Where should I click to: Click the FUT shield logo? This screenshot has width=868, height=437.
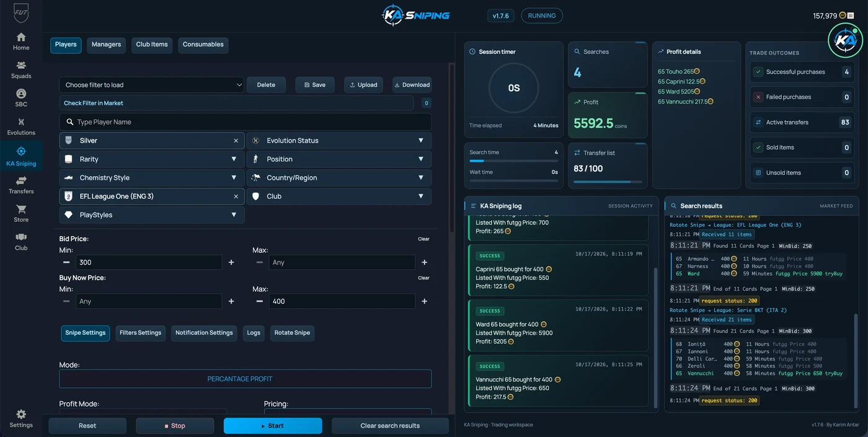[x=21, y=12]
